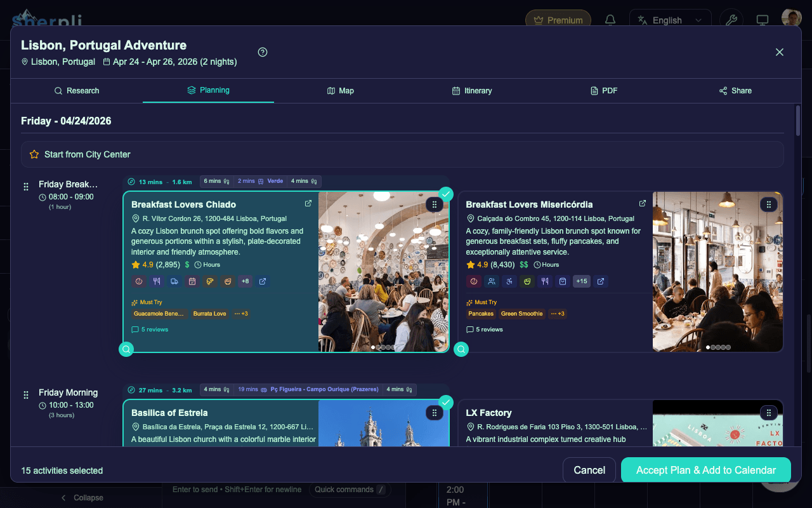Viewport: 812px width, 508px height.
Task: Open the wrench tools icon in header
Action: [731, 20]
